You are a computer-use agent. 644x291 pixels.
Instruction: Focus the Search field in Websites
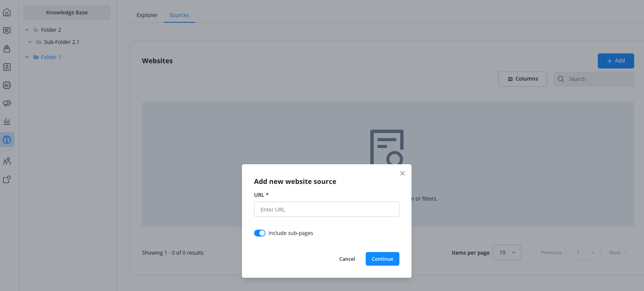click(594, 79)
